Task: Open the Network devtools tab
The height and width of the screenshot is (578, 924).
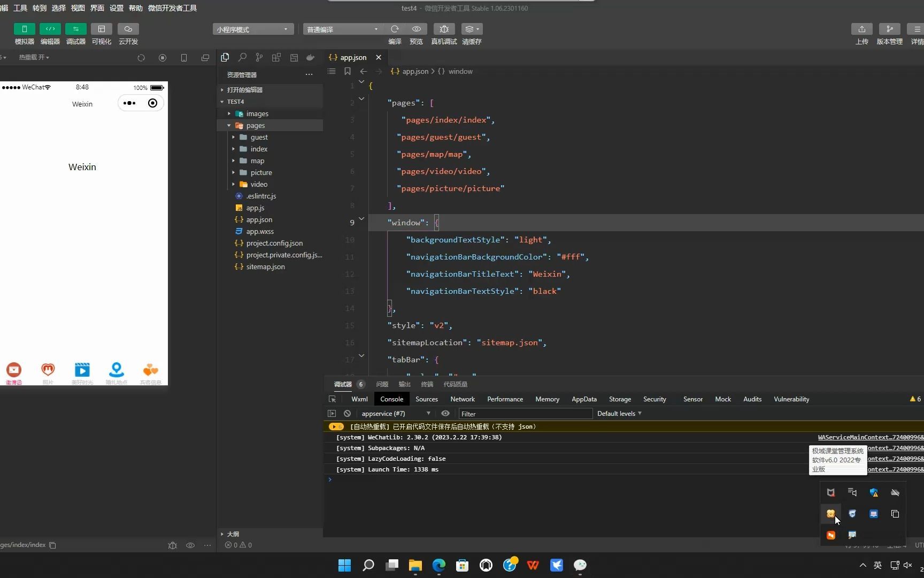Action: click(463, 399)
